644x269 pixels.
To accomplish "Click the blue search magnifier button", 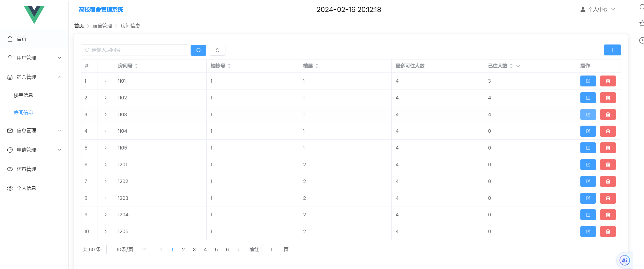I will pyautogui.click(x=198, y=50).
